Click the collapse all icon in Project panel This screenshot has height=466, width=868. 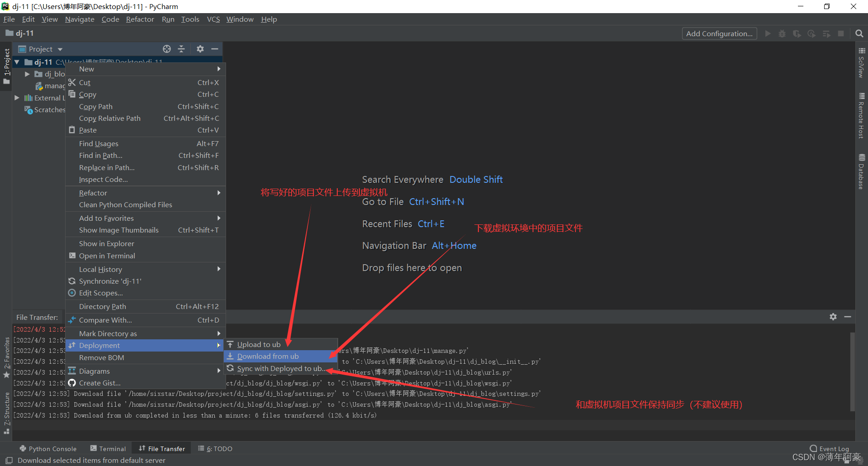tap(181, 49)
